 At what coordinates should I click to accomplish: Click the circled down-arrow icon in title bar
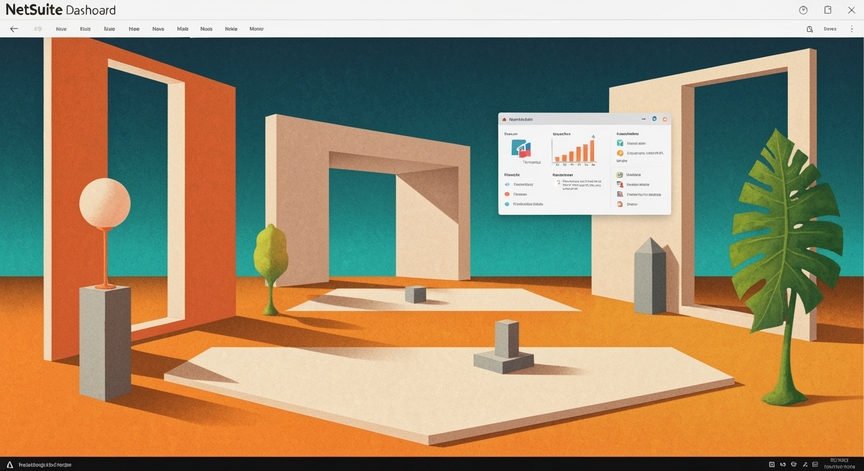point(803,10)
